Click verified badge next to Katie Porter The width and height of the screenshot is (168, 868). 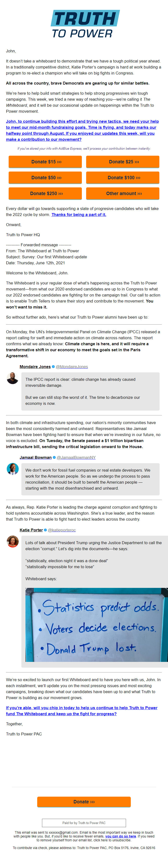tap(45, 530)
